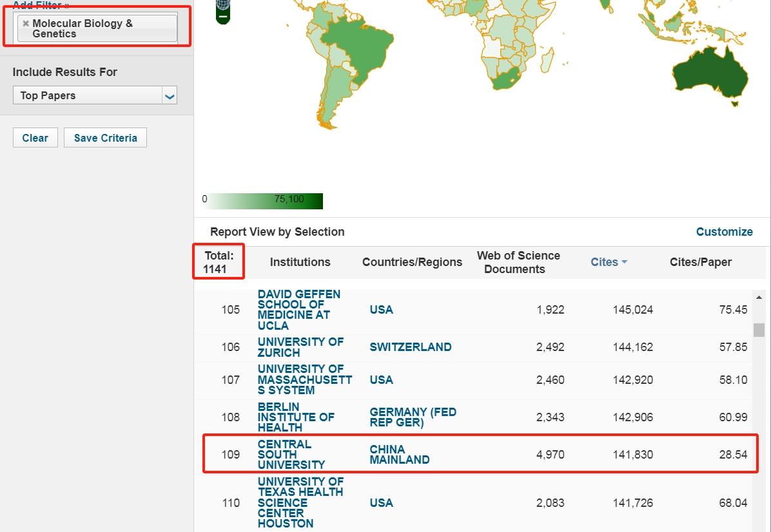
Task: Click Australia on the world map
Action: point(709,74)
